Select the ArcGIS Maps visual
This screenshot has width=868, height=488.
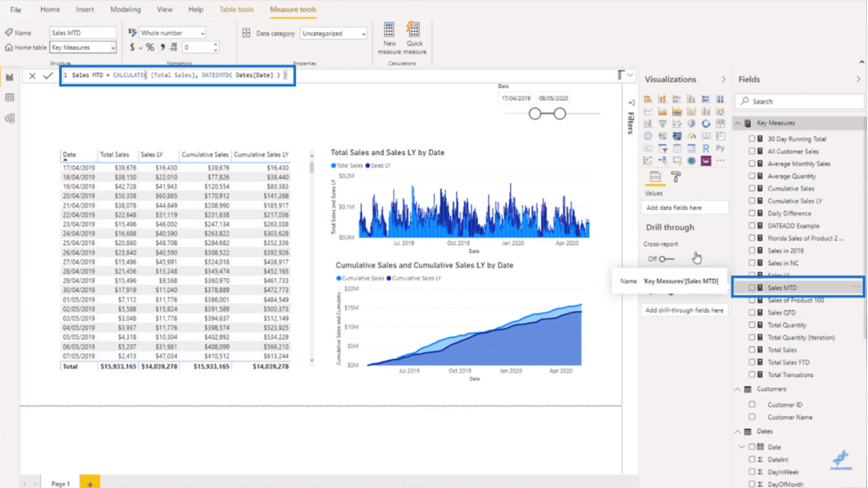point(692,160)
